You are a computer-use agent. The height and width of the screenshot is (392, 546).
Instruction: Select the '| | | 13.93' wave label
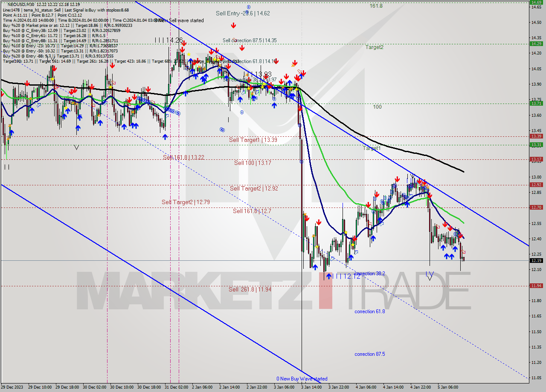tap(259, 74)
